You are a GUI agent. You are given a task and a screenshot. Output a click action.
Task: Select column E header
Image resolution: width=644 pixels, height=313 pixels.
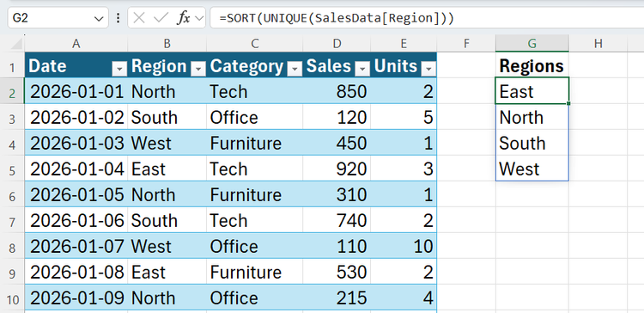point(404,44)
